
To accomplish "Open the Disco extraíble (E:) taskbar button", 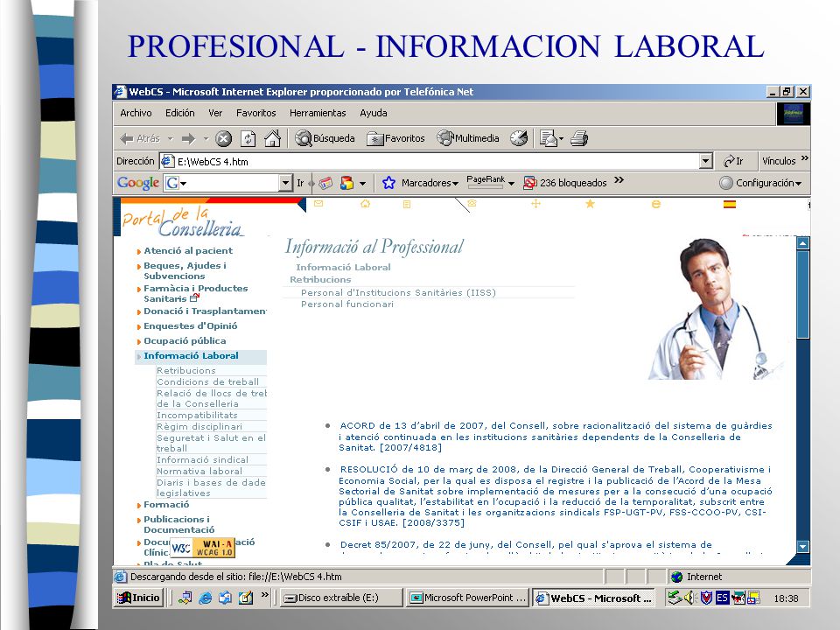I will click(x=341, y=598).
